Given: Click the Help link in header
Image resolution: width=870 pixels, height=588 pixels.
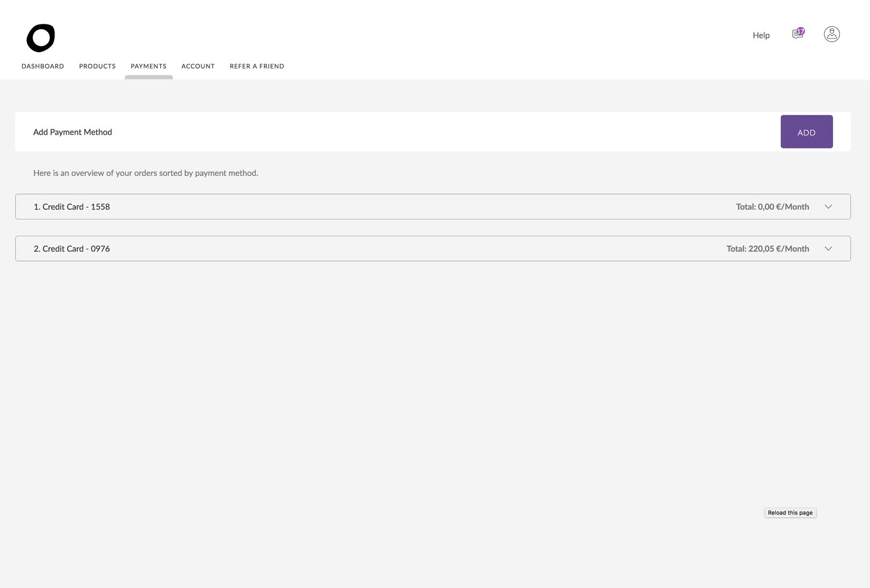Looking at the screenshot, I should 761,35.
